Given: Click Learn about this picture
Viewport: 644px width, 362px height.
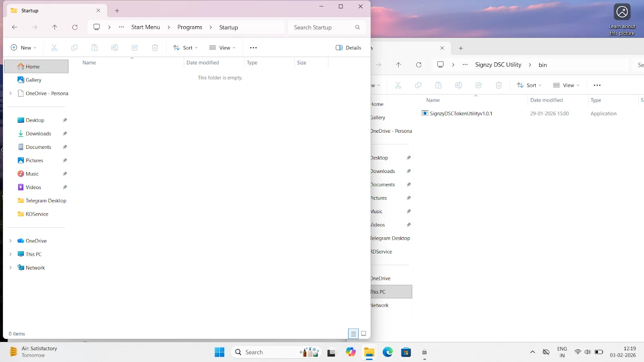Looking at the screenshot, I should pos(622,19).
